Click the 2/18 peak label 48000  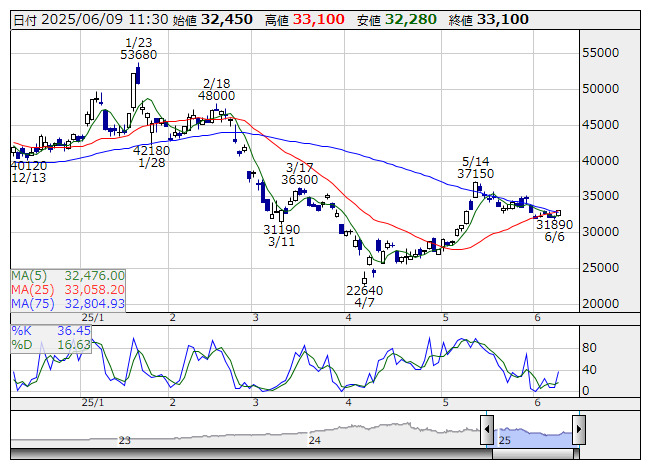point(216,95)
